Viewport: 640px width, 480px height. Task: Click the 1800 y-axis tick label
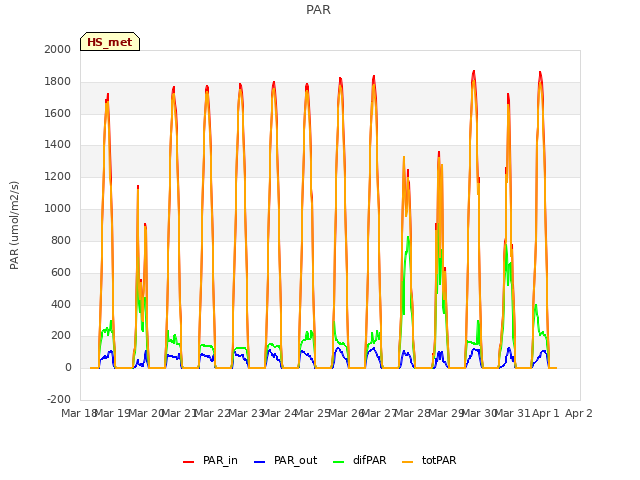(58, 82)
